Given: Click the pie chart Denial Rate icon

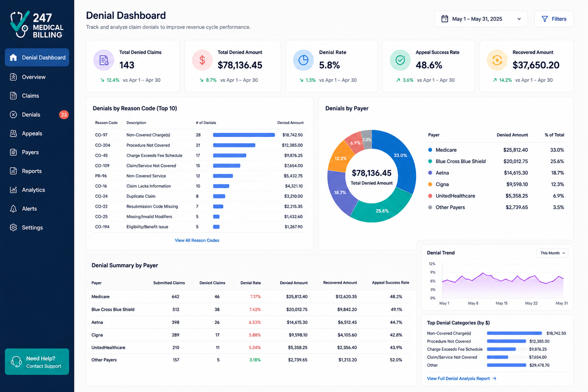Looking at the screenshot, I should [303, 60].
